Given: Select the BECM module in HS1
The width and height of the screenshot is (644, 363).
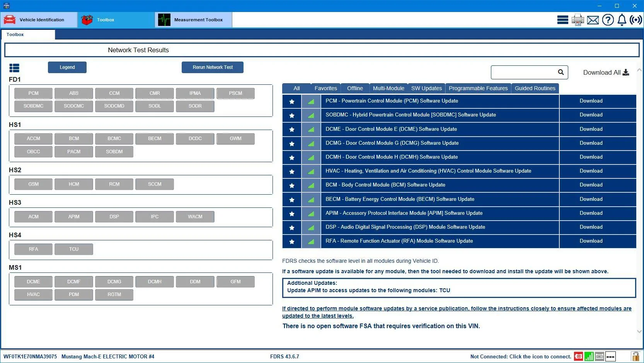Looking at the screenshot, I should click(155, 139).
